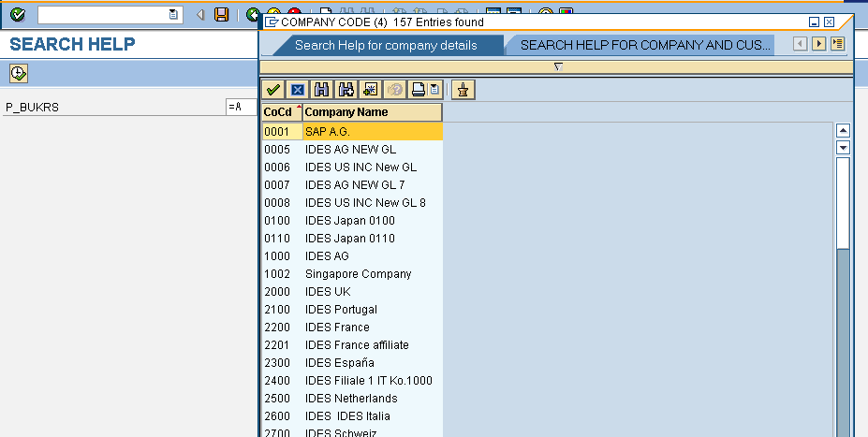Click the hit list scroll-down arrow
This screenshot has height=437, width=868.
843,148
